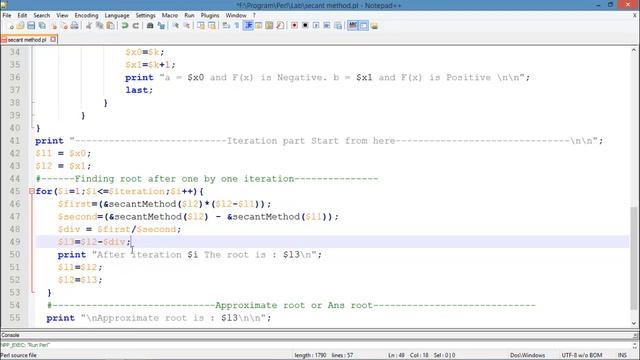The height and width of the screenshot is (360, 640).
Task: Click the Dos\Windows status bar entry
Action: tap(527, 355)
